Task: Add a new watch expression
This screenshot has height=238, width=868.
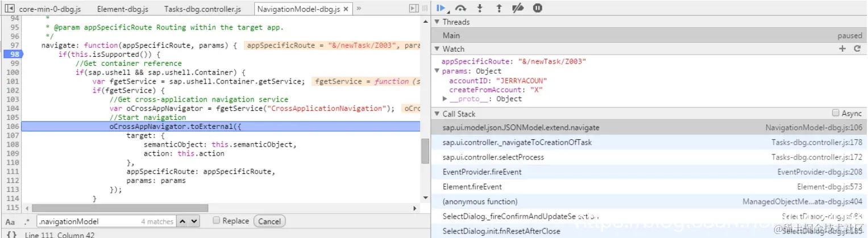Action: click(x=842, y=49)
